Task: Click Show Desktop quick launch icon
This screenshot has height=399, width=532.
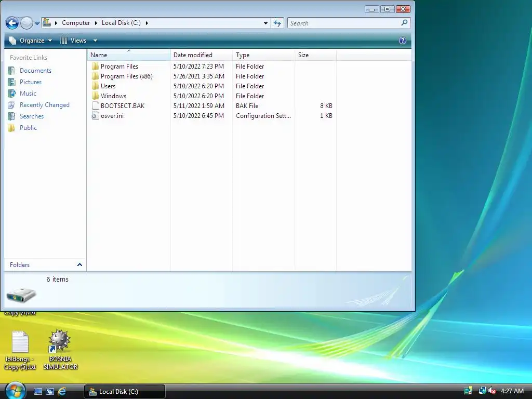Action: point(38,392)
